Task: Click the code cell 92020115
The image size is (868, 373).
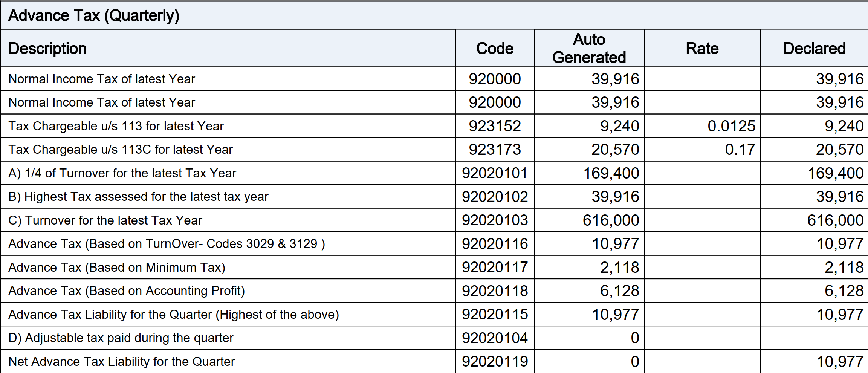Action: pyautogui.click(x=495, y=315)
